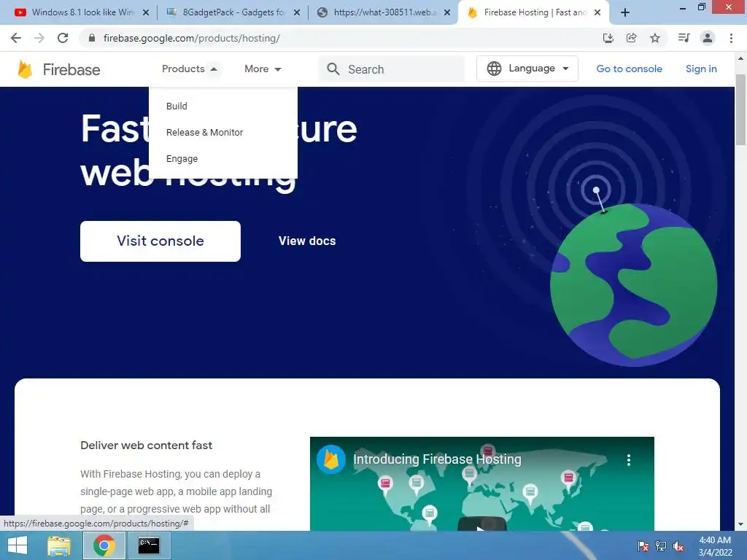Click the address bar URL
747x560 pixels.
click(x=192, y=38)
